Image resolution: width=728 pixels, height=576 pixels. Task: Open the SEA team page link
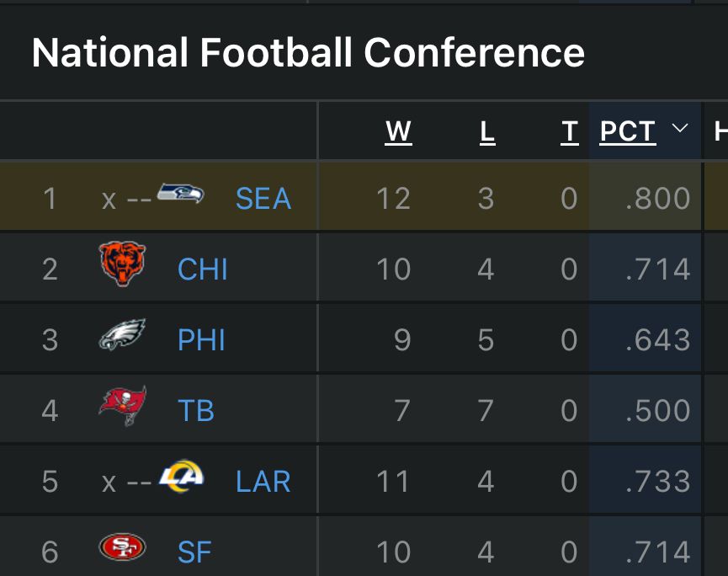(x=263, y=199)
